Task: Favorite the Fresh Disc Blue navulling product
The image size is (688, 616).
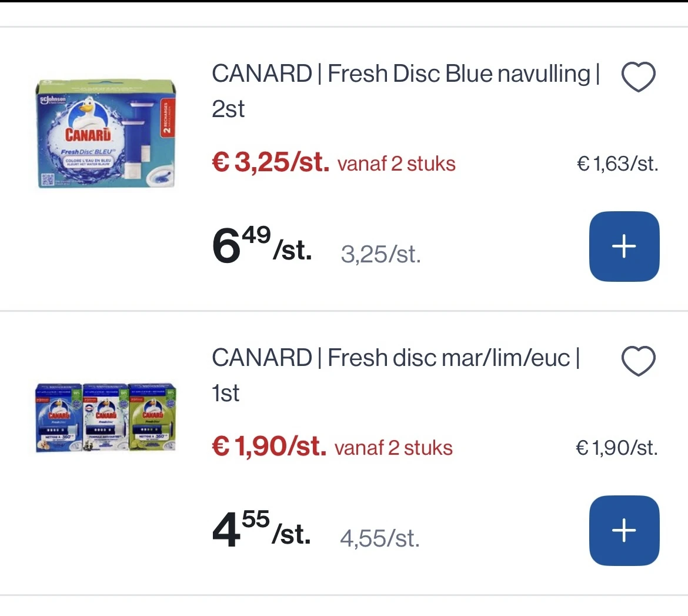Action: (x=638, y=77)
